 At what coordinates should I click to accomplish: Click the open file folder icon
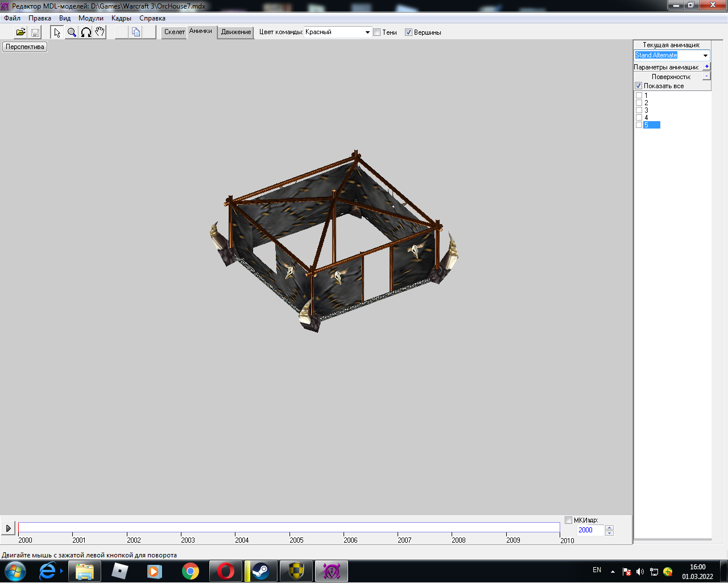coord(20,32)
